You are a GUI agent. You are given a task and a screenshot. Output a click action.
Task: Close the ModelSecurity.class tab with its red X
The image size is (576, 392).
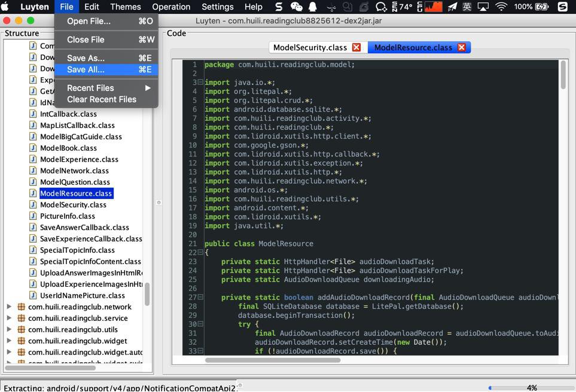356,47
